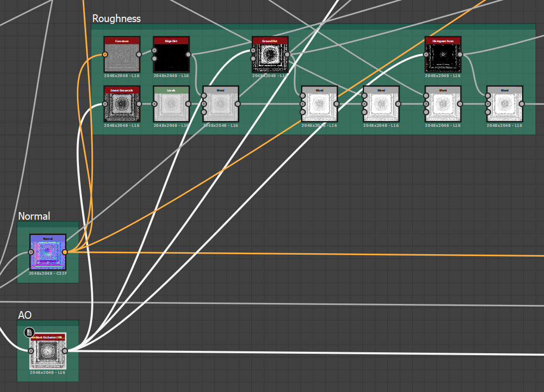Click the 2048x2048 - L16 label under Histogram Scan
Image resolution: width=544 pixels, height=392 pixels.
tap(443, 76)
